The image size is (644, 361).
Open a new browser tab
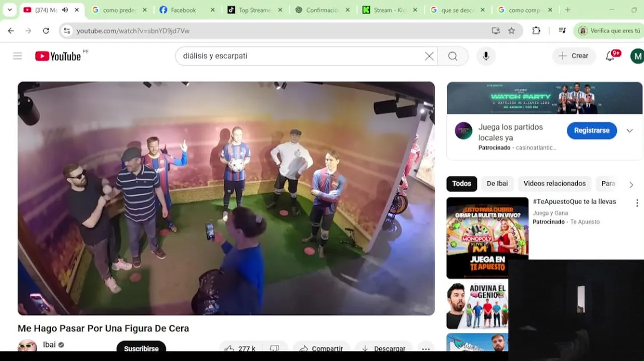(x=568, y=10)
